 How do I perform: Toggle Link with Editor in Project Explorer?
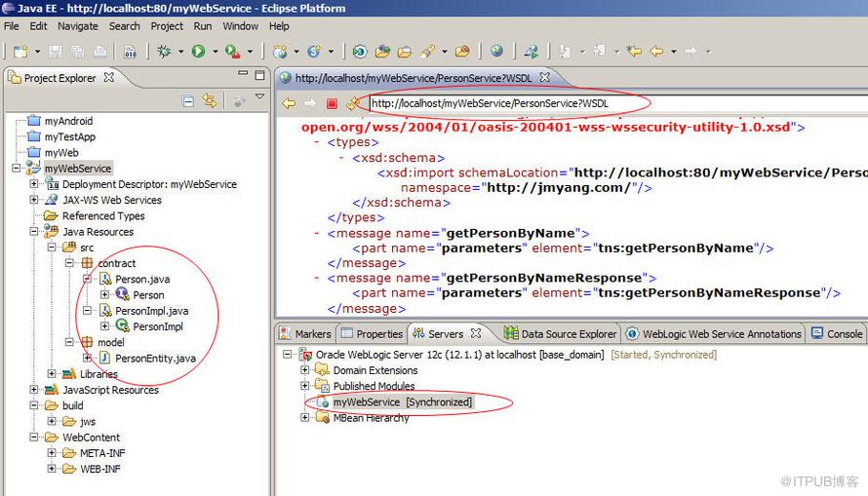click(x=210, y=101)
